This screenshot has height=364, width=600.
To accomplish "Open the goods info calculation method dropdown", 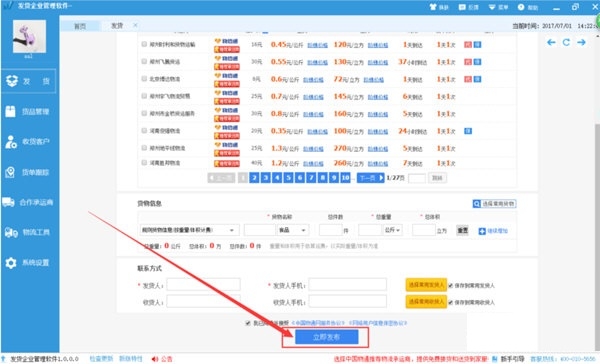I will [189, 230].
